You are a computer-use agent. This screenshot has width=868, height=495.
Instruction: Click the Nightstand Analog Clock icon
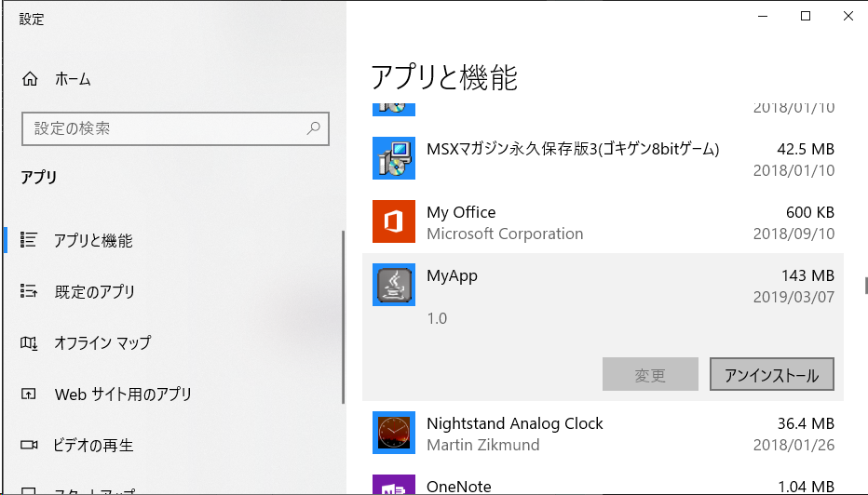pyautogui.click(x=394, y=433)
